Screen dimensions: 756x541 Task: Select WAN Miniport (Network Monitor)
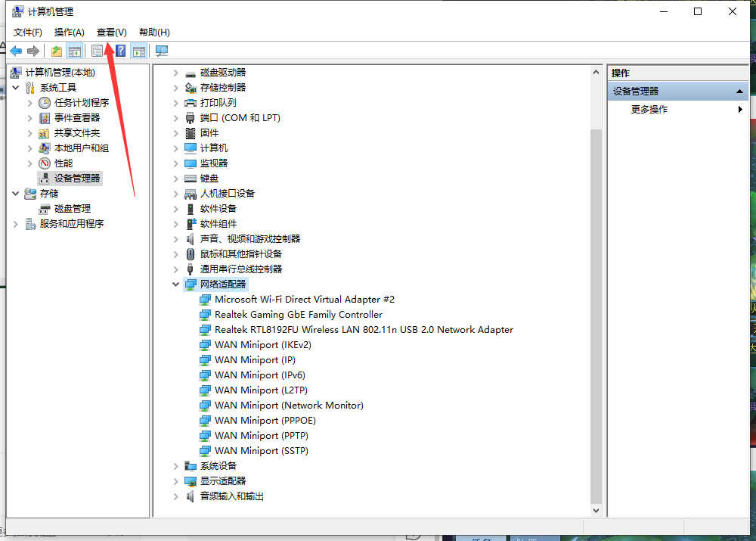coord(290,406)
